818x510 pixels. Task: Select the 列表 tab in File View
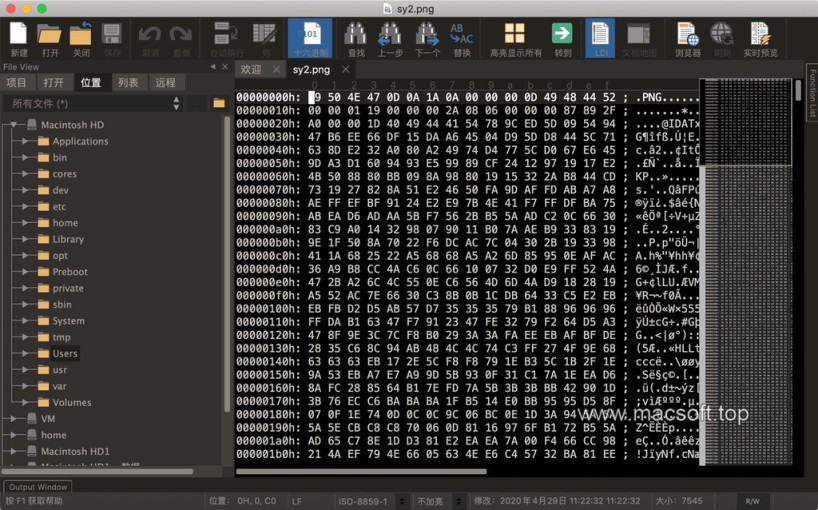click(128, 82)
